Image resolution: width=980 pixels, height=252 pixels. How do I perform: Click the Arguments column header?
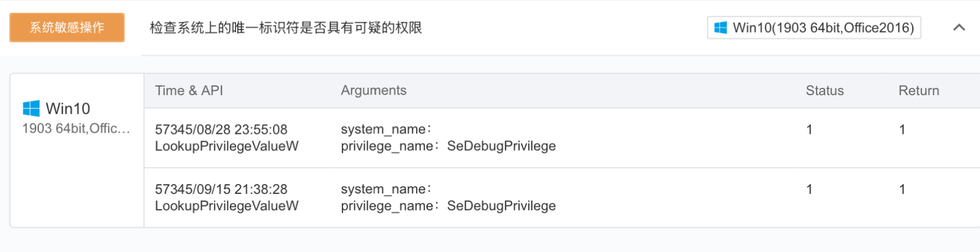(x=373, y=91)
